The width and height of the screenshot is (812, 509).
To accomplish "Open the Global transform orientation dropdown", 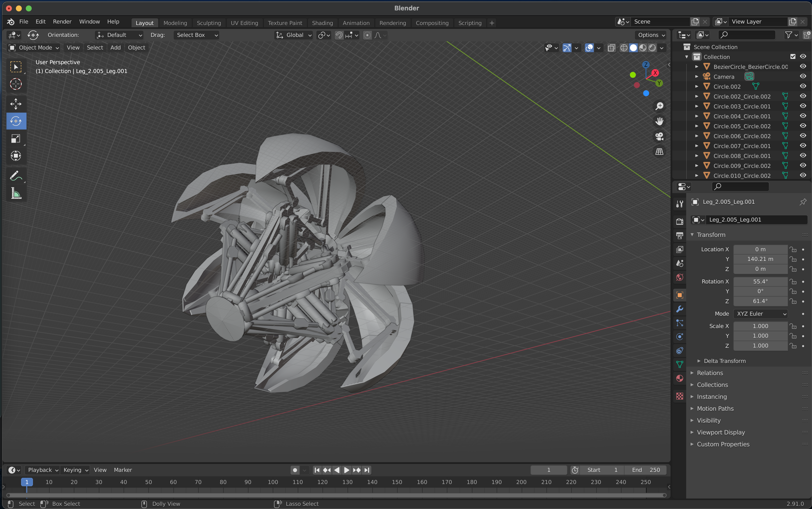I will (294, 35).
